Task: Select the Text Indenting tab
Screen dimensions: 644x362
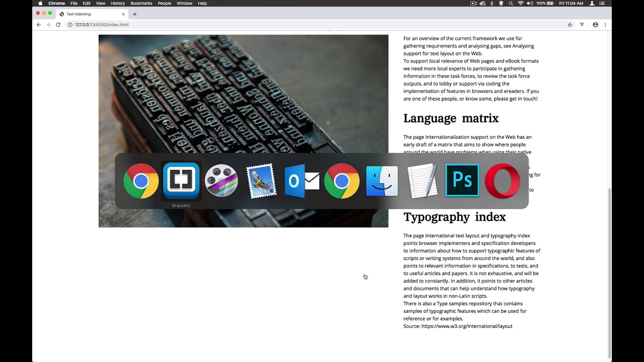Action: coord(92,14)
